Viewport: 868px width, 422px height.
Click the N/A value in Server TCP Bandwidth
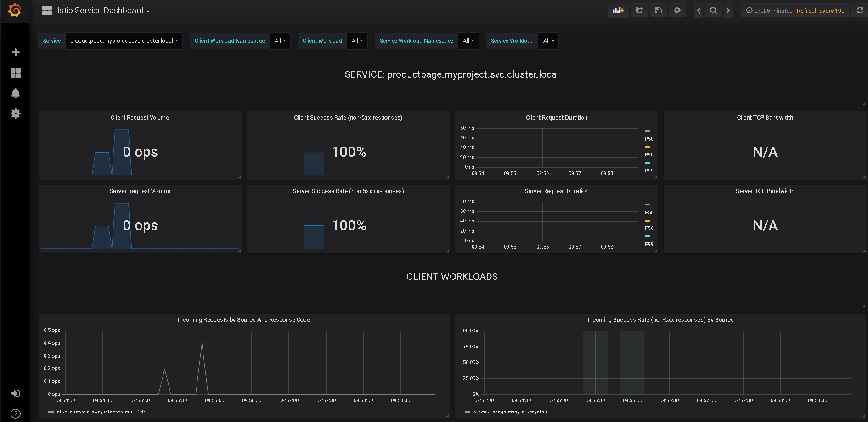point(765,226)
